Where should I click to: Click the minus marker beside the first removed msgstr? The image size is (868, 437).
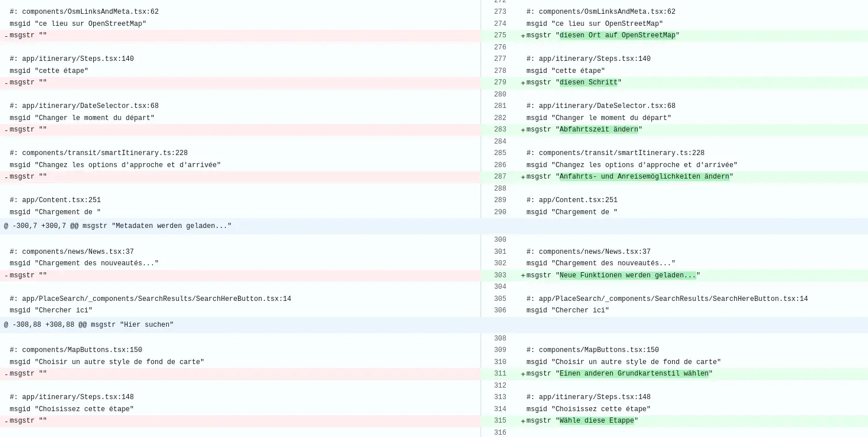click(6, 36)
